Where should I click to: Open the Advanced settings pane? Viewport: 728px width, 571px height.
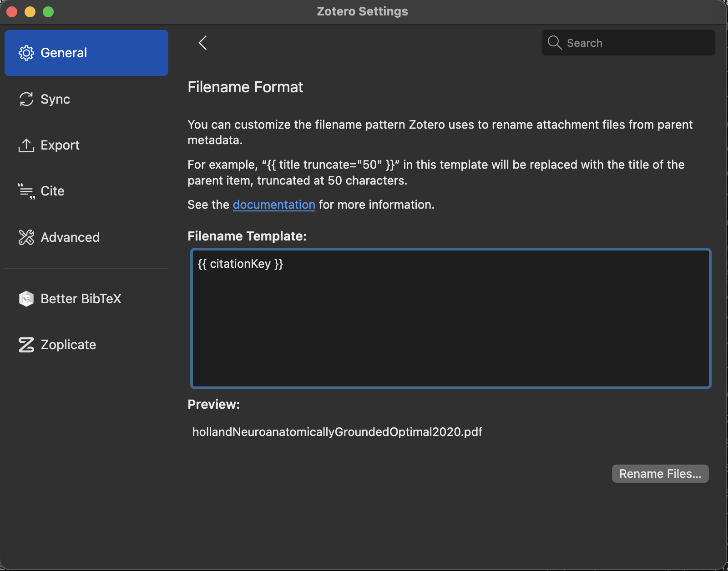coord(86,237)
